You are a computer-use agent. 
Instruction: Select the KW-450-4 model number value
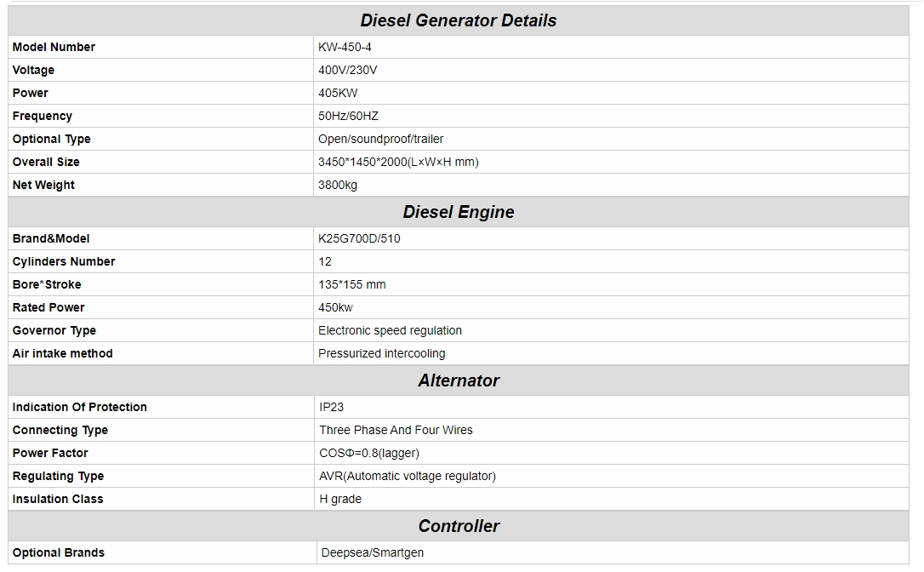(x=345, y=47)
